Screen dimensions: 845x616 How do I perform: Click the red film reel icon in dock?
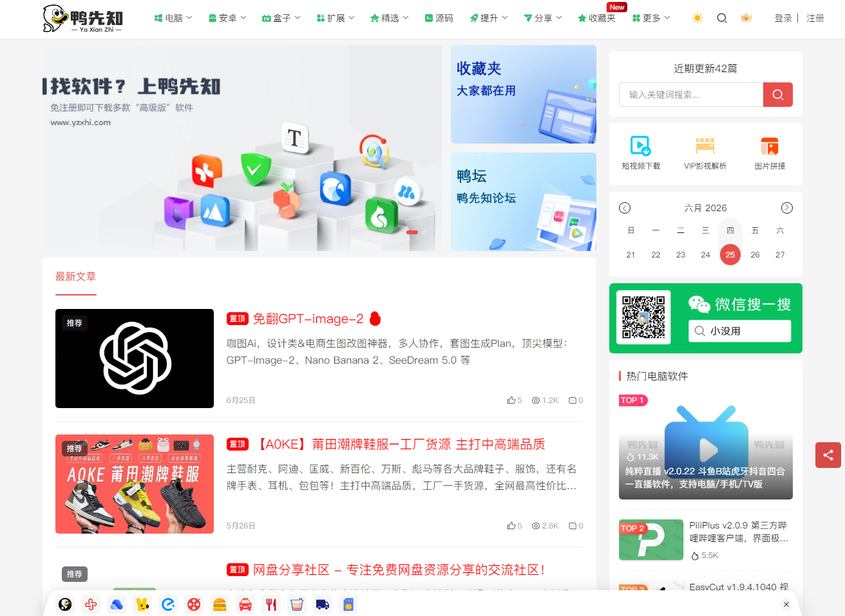[x=194, y=604]
